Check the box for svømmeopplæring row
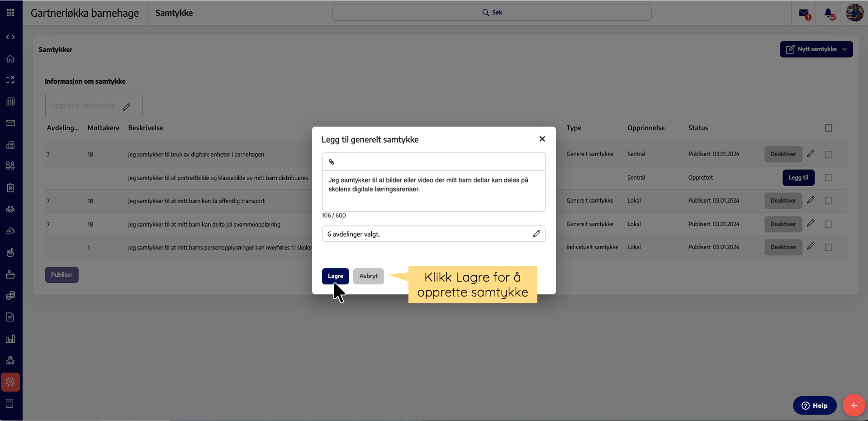This screenshot has height=421, width=868. [x=828, y=224]
